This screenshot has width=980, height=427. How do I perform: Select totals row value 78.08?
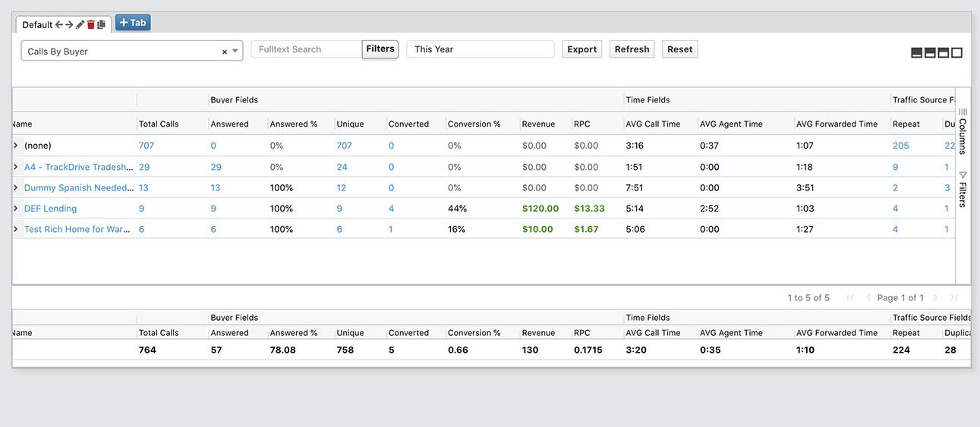[283, 350]
